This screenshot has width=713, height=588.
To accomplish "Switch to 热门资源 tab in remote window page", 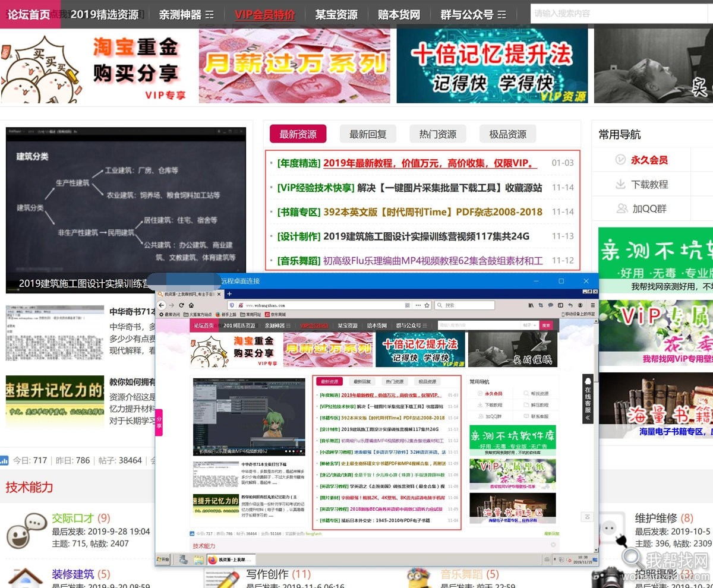I will tap(395, 381).
